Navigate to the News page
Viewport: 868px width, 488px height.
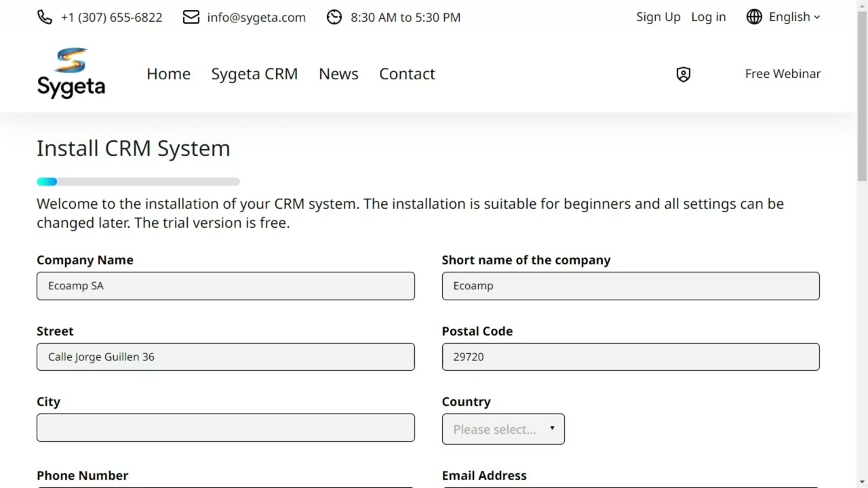click(x=338, y=74)
